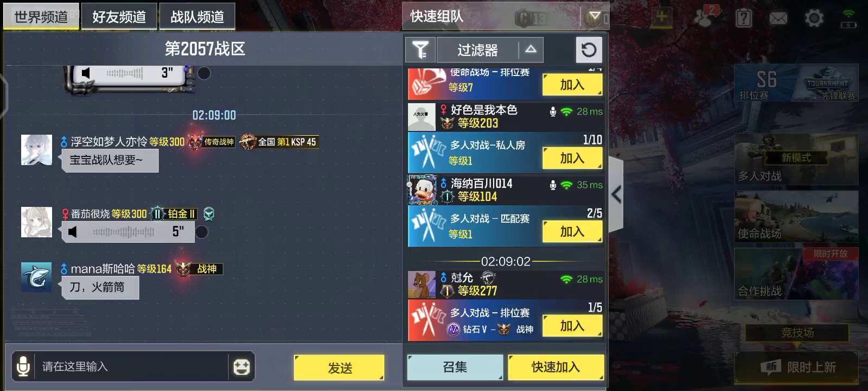Click the funnel filter icon
Viewport: 868px width, 391px height.
pyautogui.click(x=420, y=50)
